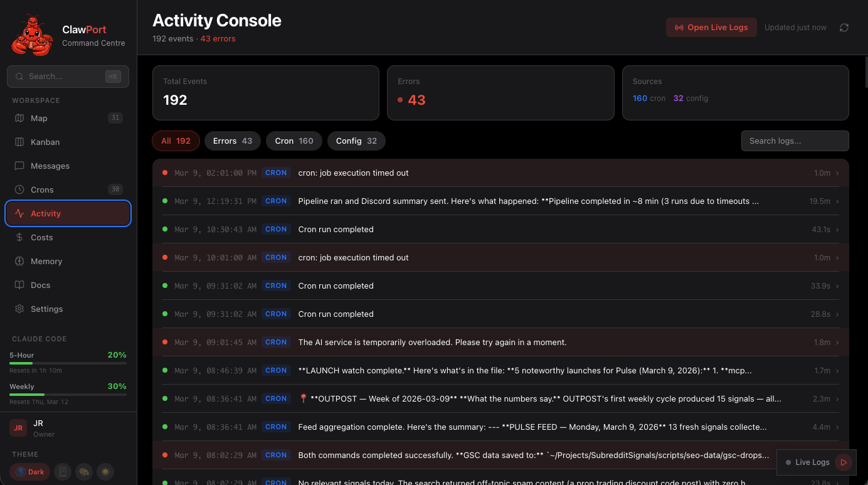Expand the 02:01:00 PM timed out entry
868x485 pixels.
click(500, 173)
